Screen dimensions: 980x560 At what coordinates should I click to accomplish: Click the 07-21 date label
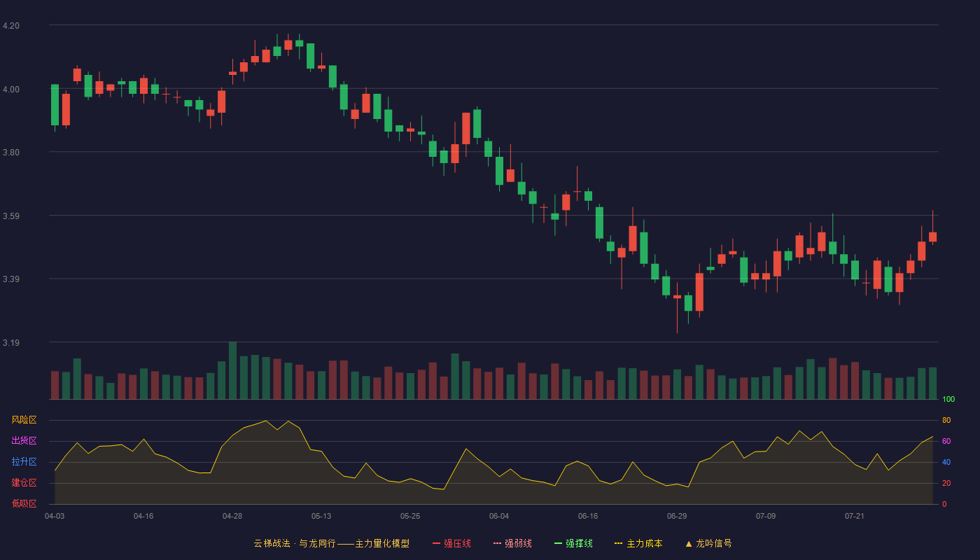click(855, 516)
